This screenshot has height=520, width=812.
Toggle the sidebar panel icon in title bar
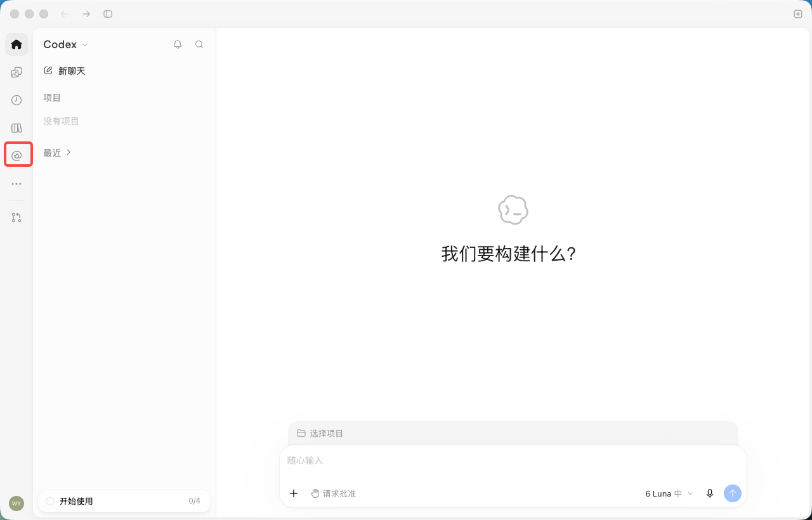point(108,14)
